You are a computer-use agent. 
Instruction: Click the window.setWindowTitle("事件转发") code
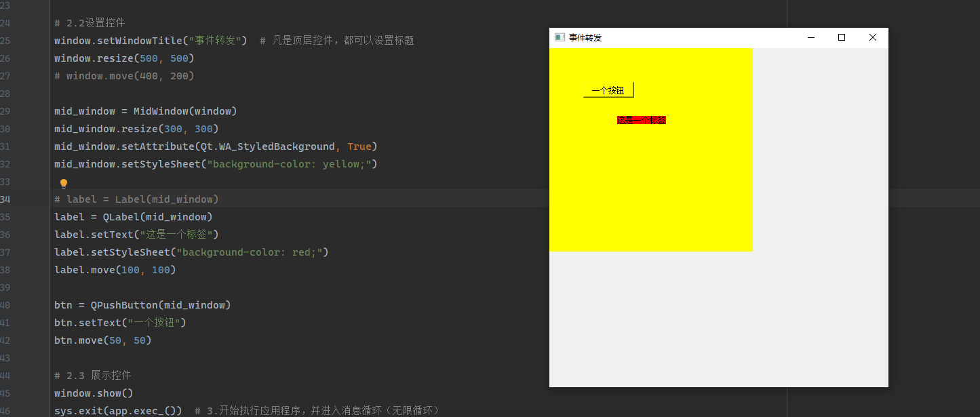point(151,41)
